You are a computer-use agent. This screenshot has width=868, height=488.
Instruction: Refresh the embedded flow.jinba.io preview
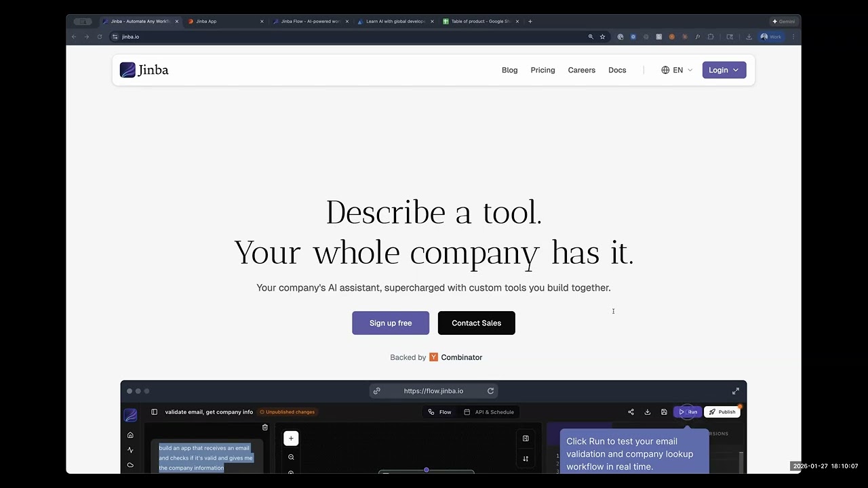coord(490,391)
